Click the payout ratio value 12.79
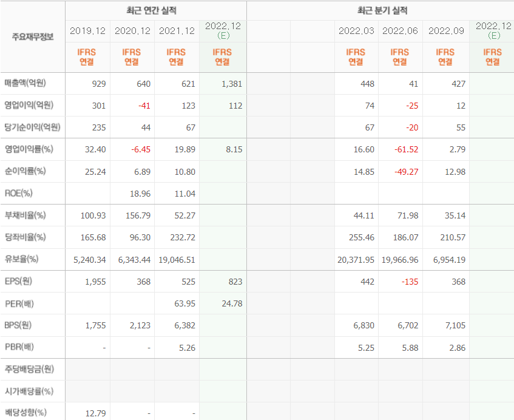This screenshot has width=514, height=420. tap(95, 413)
